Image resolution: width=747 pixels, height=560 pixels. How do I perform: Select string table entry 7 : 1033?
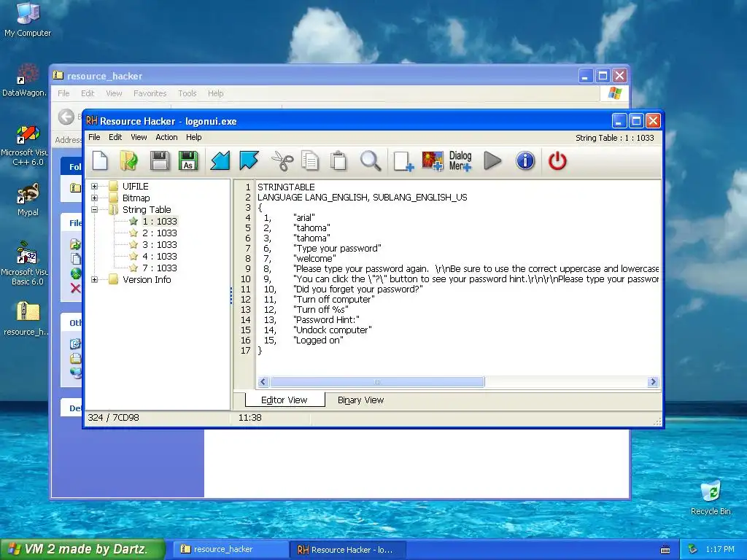point(160,268)
